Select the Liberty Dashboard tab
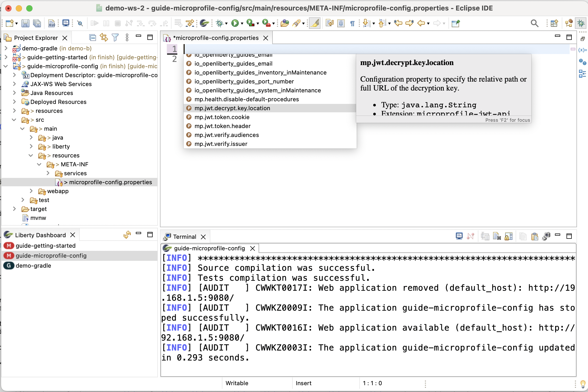The image size is (588, 392). pyautogui.click(x=40, y=235)
